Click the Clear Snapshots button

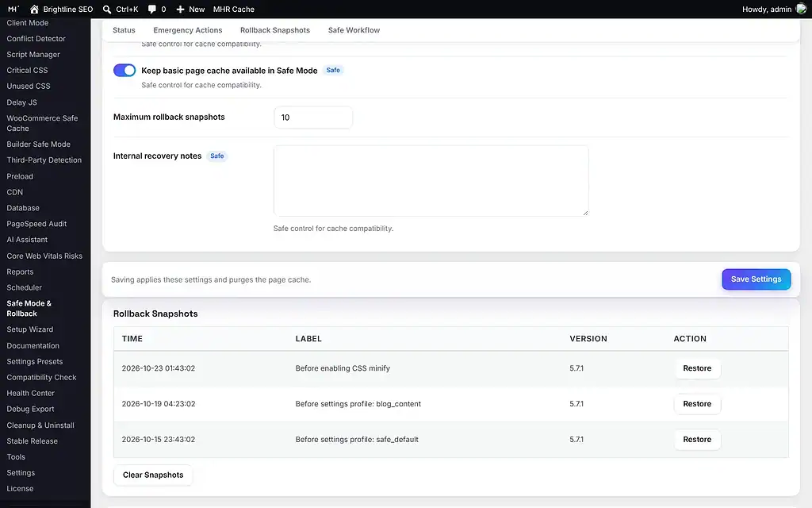click(153, 475)
